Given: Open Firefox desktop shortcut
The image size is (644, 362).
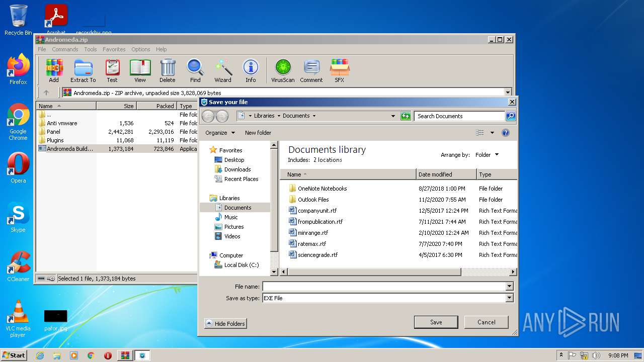Looking at the screenshot, I should [18, 69].
